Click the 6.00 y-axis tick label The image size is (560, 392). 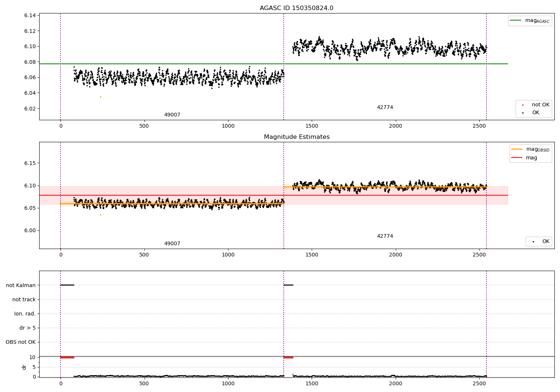pyautogui.click(x=30, y=230)
